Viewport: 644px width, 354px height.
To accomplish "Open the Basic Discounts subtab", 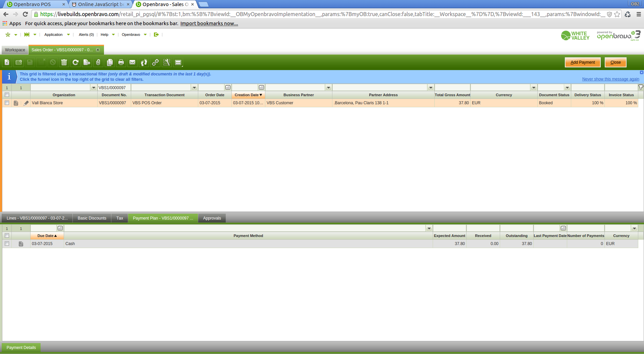I will coord(92,218).
